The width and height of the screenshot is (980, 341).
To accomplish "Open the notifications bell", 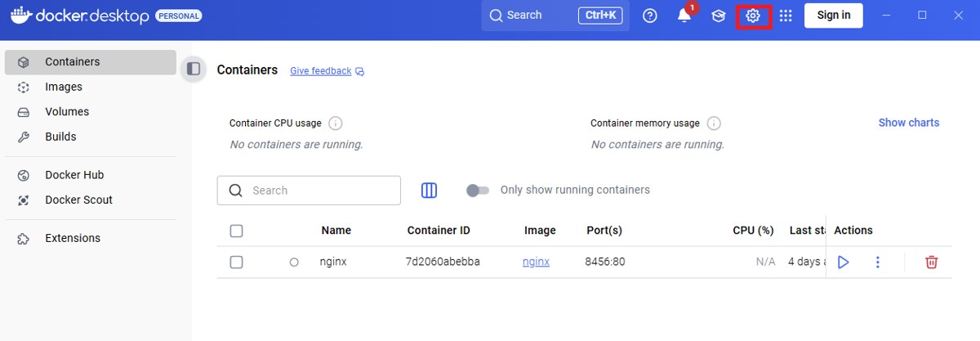I will (684, 16).
